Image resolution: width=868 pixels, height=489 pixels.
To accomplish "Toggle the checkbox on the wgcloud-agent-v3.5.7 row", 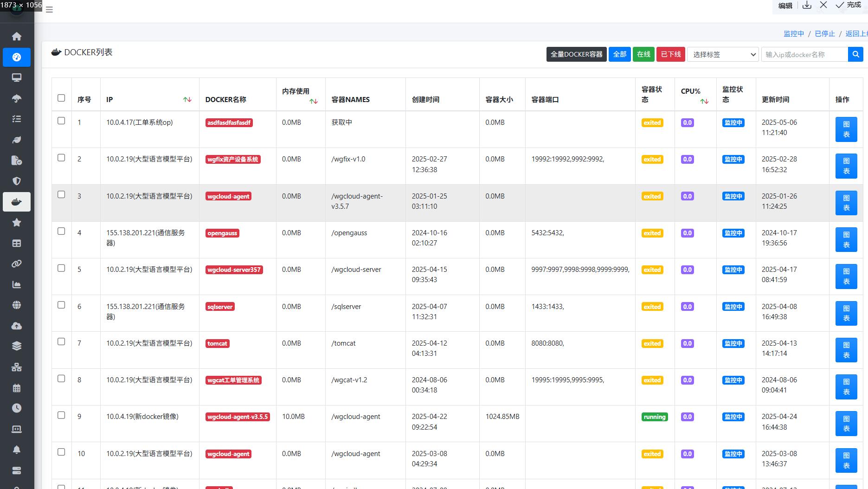I will tap(61, 195).
